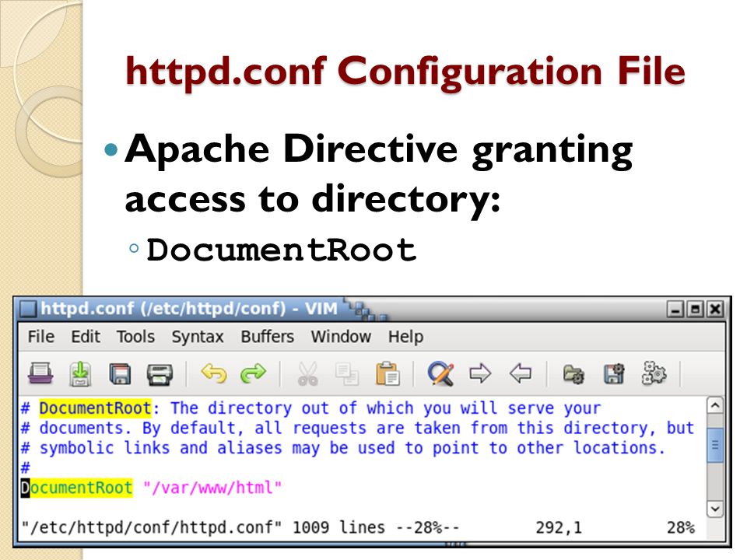Maximize the VIM window
The width and height of the screenshot is (747, 560).
(695, 310)
